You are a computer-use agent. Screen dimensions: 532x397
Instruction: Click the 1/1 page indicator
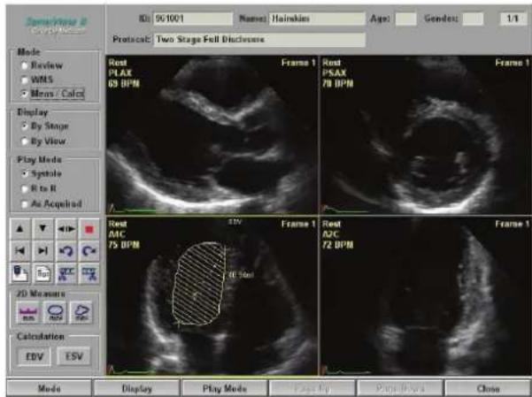[513, 19]
